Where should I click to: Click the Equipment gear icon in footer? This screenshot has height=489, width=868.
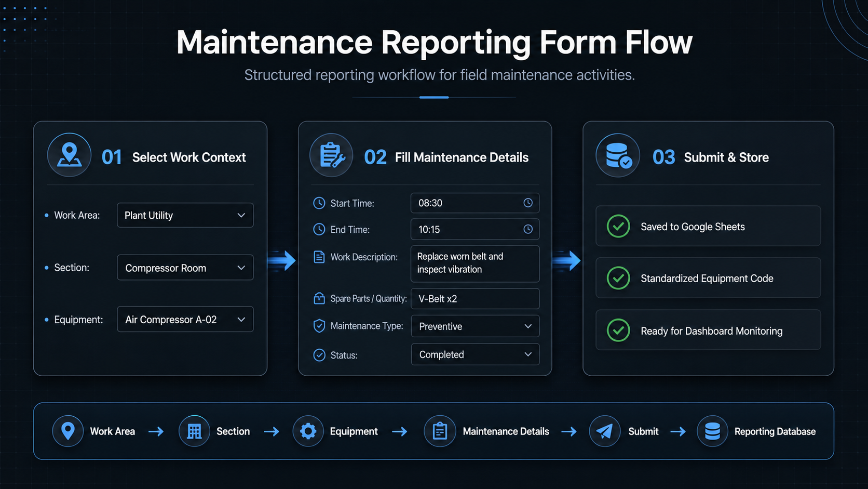pos(308,431)
